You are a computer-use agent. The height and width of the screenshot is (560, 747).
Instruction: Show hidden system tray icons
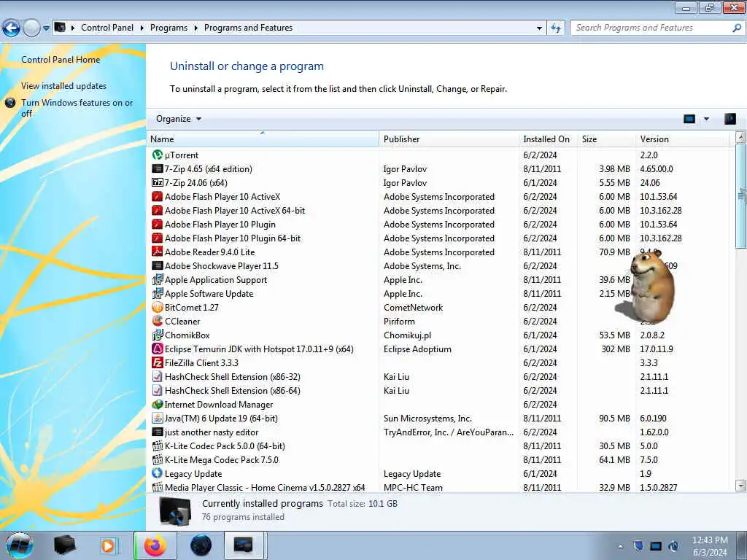pyautogui.click(x=620, y=546)
